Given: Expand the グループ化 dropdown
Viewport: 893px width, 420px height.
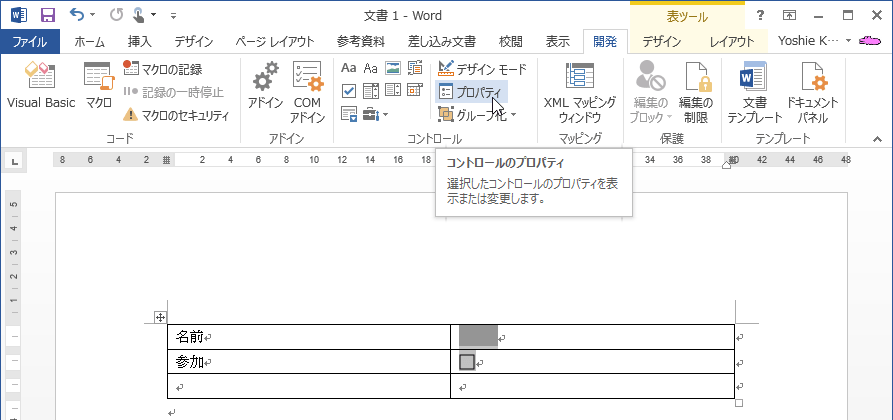Looking at the screenshot, I should [x=514, y=116].
